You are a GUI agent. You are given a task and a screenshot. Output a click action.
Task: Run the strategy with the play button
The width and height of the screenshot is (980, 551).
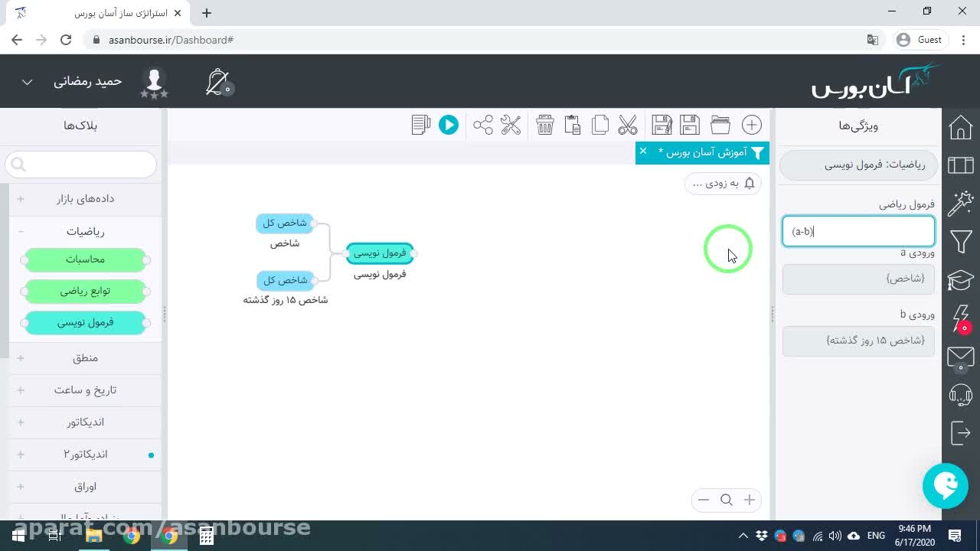[x=449, y=125]
